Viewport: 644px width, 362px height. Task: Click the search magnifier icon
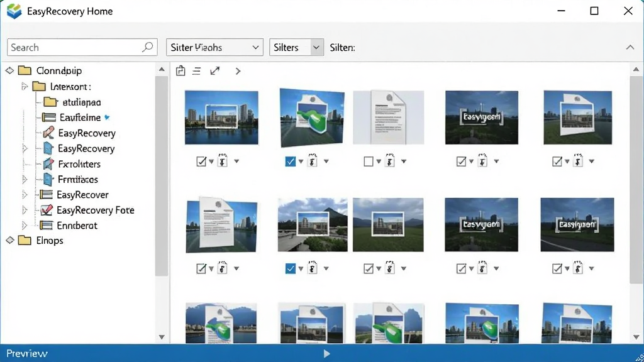click(147, 47)
